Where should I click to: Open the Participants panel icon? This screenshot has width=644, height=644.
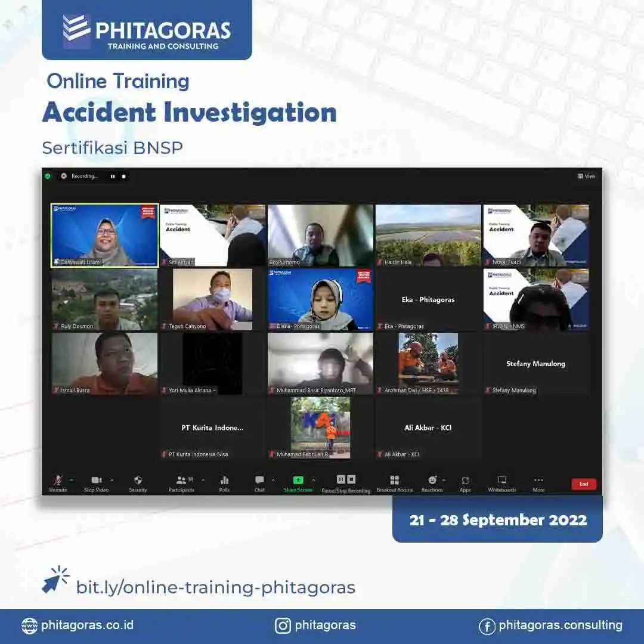click(x=181, y=479)
